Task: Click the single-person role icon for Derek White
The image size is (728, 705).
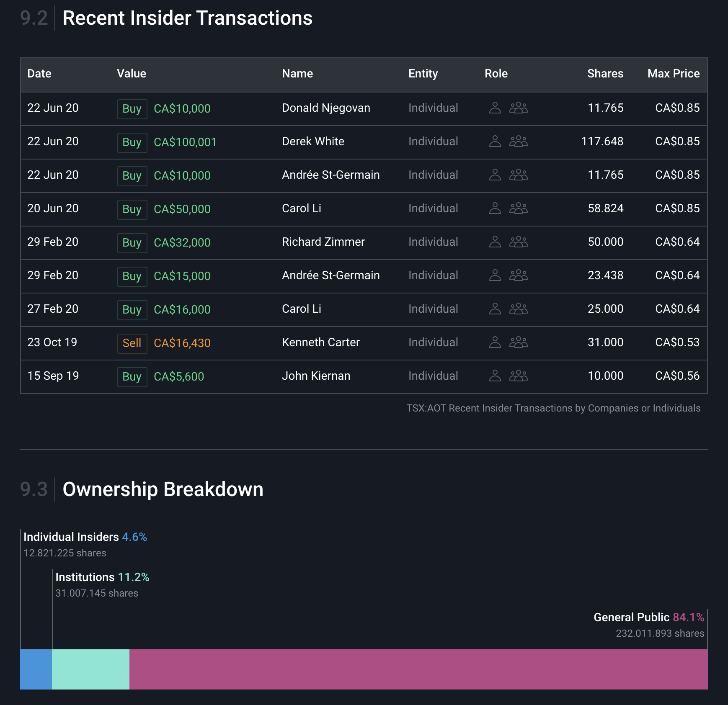Action: click(x=495, y=142)
